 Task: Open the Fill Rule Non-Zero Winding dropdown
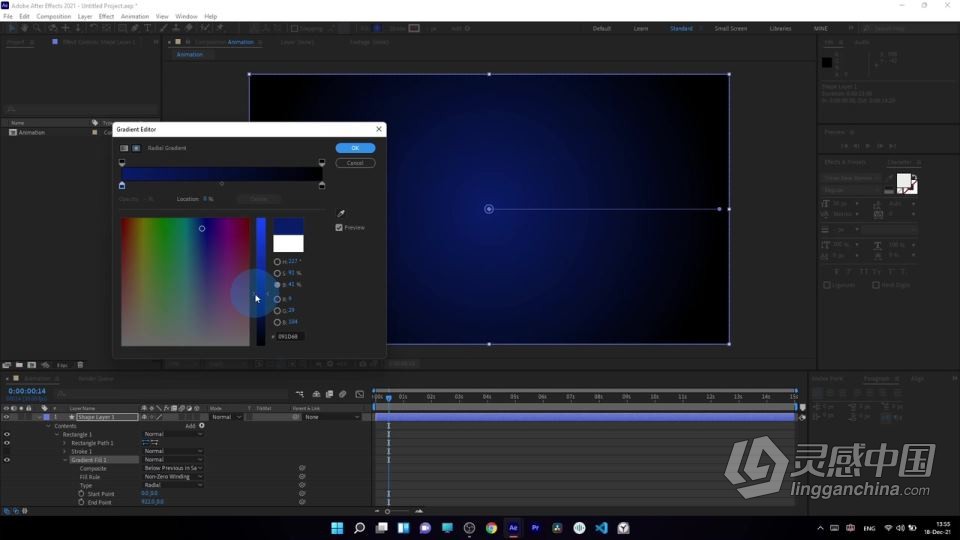point(173,477)
